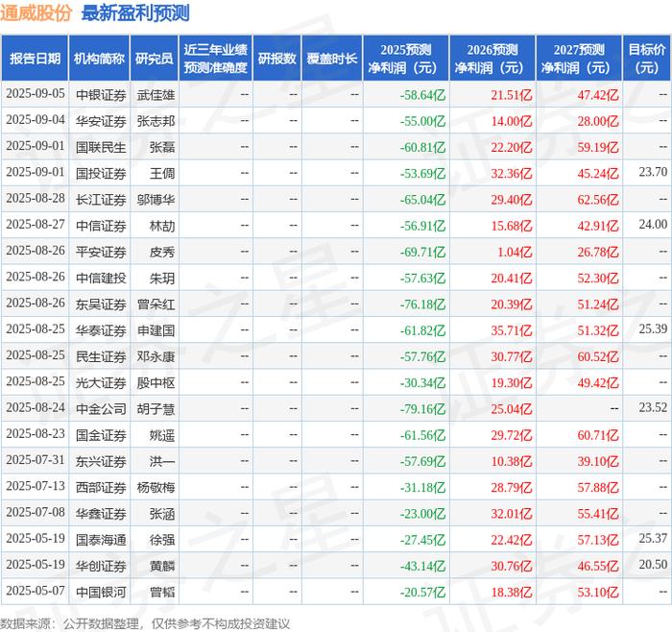Click the target price 25.39

tap(653, 328)
